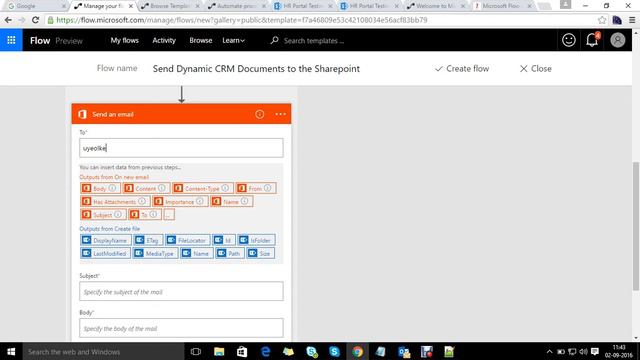Open Microsoft Edge from the taskbar
The height and width of the screenshot is (360, 640).
tap(265, 351)
